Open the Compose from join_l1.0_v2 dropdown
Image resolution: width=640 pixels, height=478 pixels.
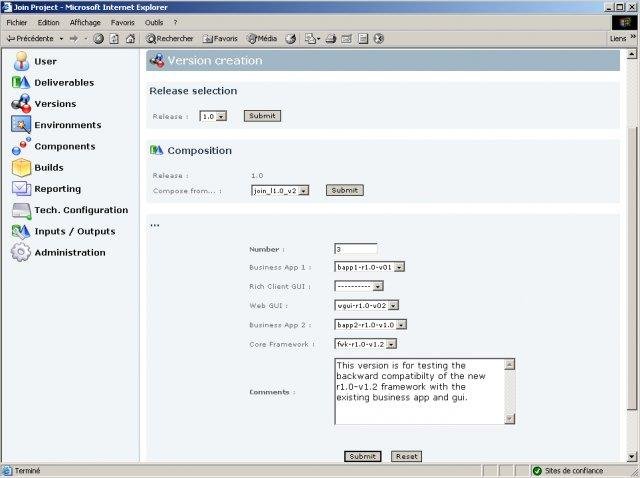click(x=280, y=191)
